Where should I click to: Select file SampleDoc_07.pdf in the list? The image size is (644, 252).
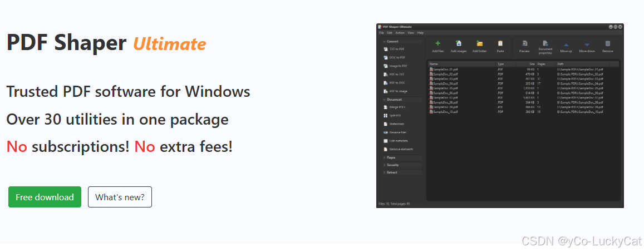point(443,98)
